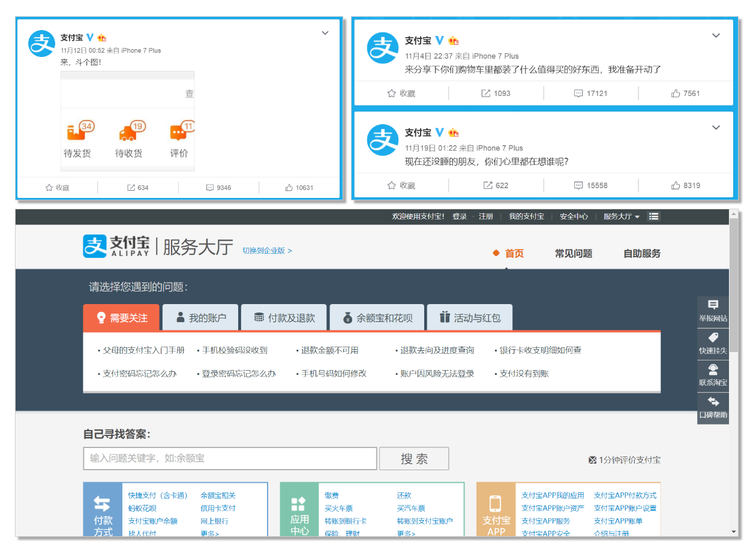Click the 注册 link in the top bar
The width and height of the screenshot is (756, 559).
click(x=486, y=217)
